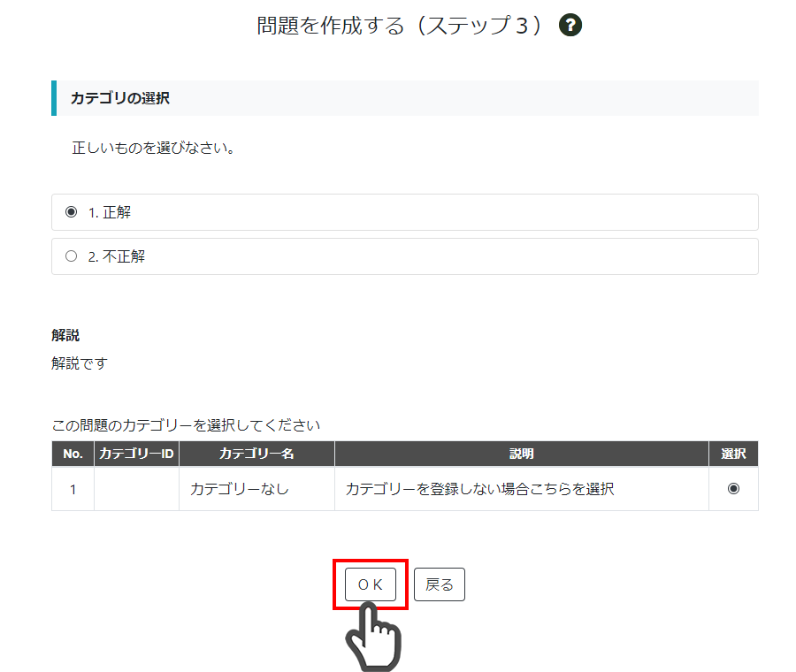
Task: Click the text 解説です
Action: coord(80,363)
